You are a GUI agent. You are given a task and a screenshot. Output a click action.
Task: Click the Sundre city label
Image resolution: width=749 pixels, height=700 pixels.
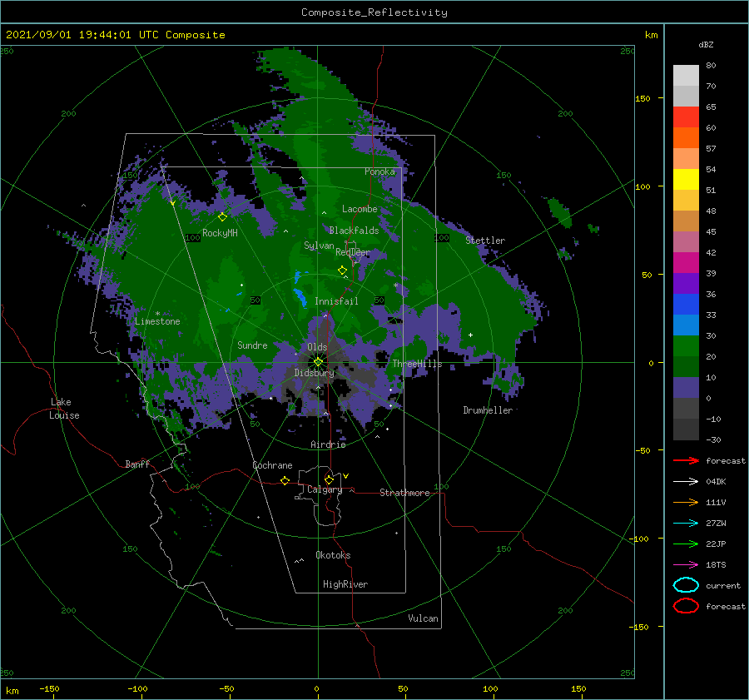pos(252,345)
